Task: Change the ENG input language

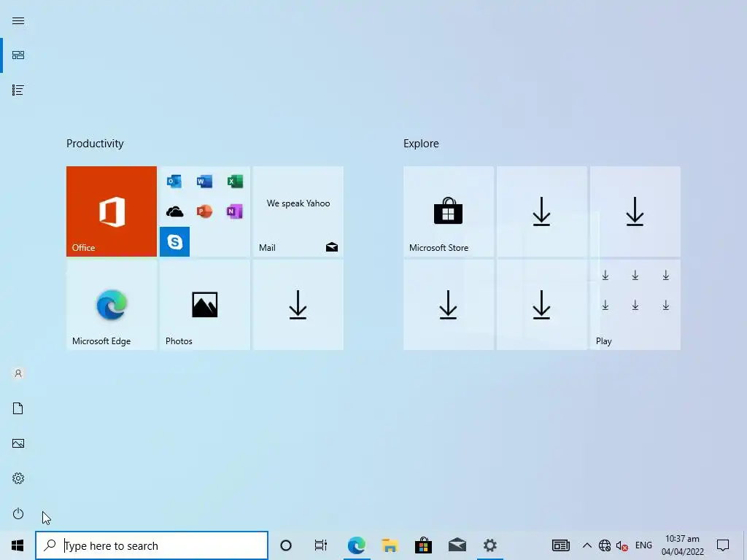Action: [643, 545]
